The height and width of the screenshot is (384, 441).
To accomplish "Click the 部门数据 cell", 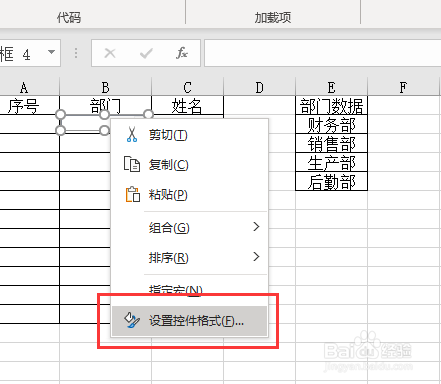I will (331, 106).
